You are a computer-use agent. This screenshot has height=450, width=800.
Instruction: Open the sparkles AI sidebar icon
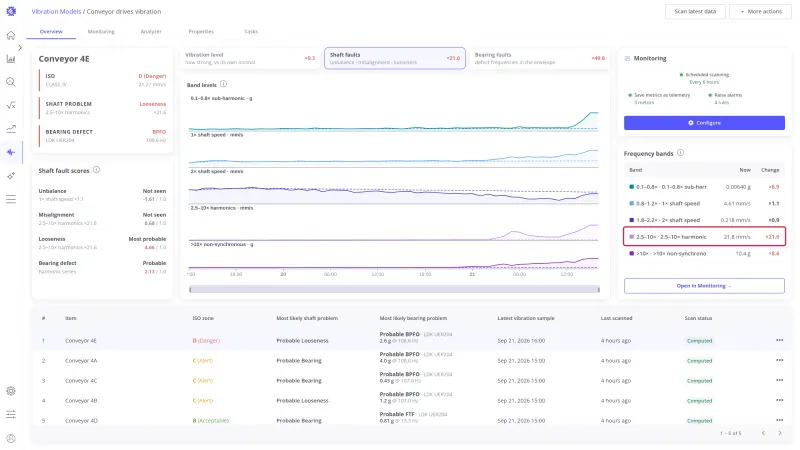pos(11,176)
